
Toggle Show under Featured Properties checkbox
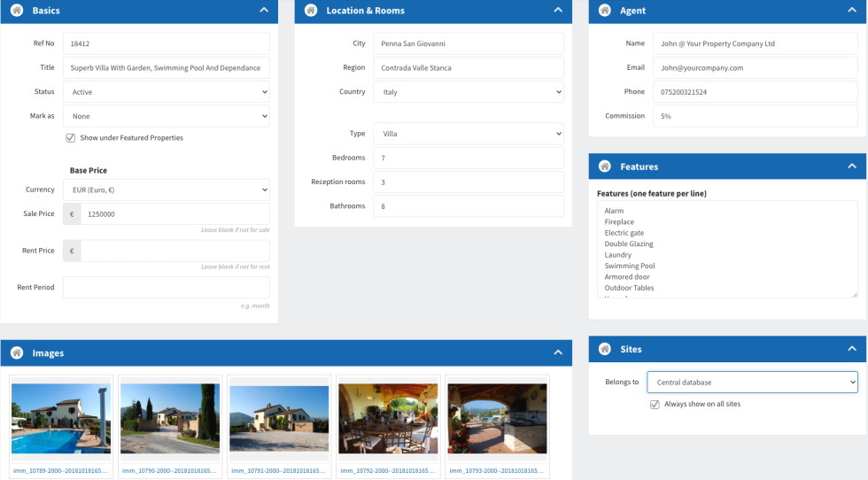click(x=70, y=138)
